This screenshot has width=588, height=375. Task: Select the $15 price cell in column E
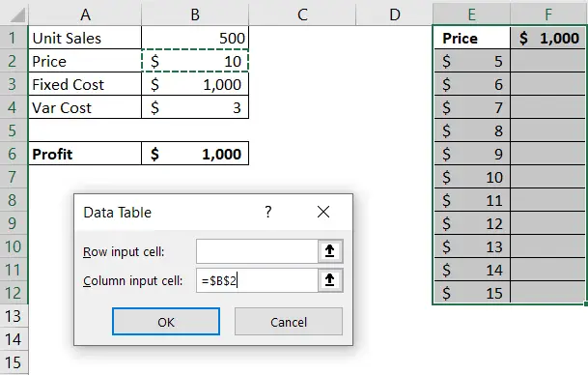[x=472, y=293]
